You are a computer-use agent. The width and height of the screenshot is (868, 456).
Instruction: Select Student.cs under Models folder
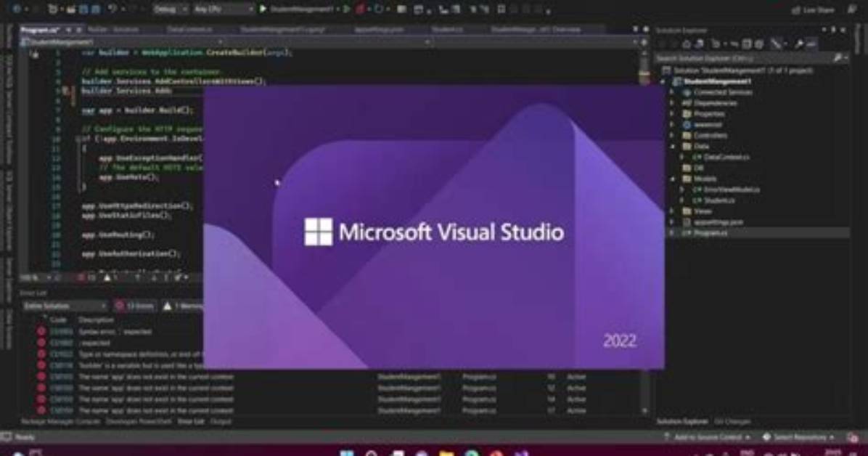[x=719, y=200]
